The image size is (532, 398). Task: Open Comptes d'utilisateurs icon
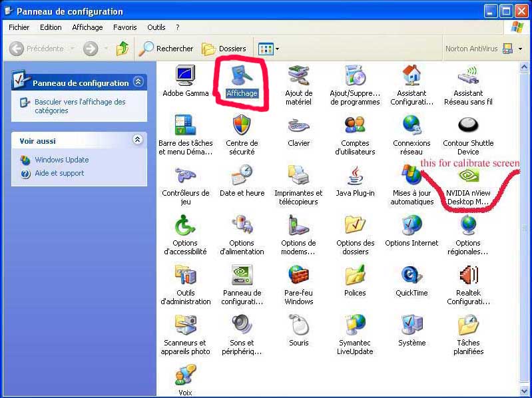355,135
